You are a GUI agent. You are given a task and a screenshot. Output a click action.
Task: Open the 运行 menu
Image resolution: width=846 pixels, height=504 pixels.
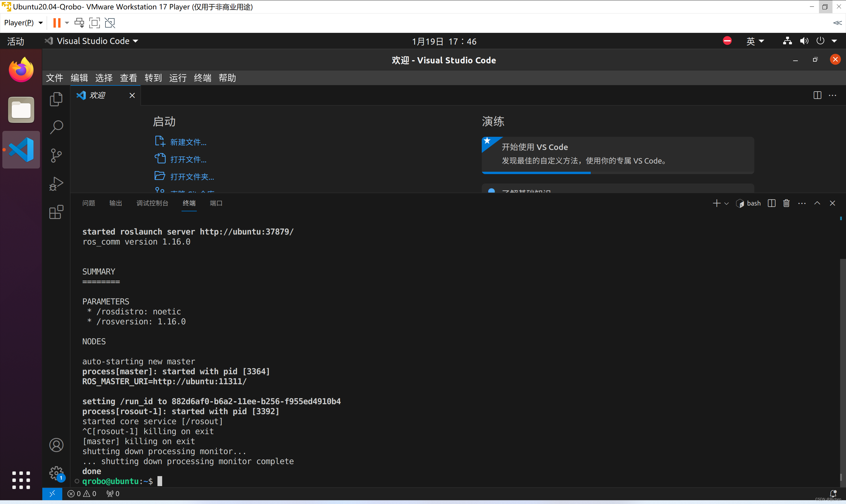click(x=178, y=78)
